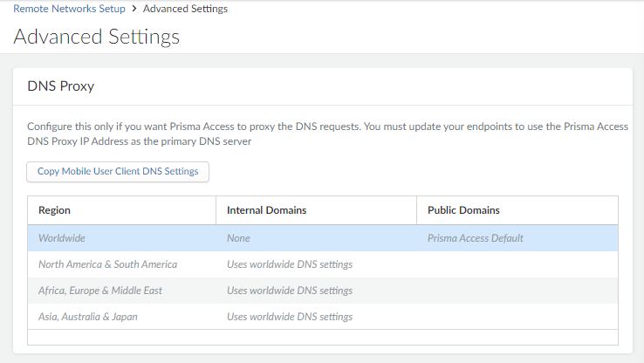This screenshot has width=644, height=363.
Task: Click Asia, Australia & Japan Public Domains cell
Action: pos(517,317)
